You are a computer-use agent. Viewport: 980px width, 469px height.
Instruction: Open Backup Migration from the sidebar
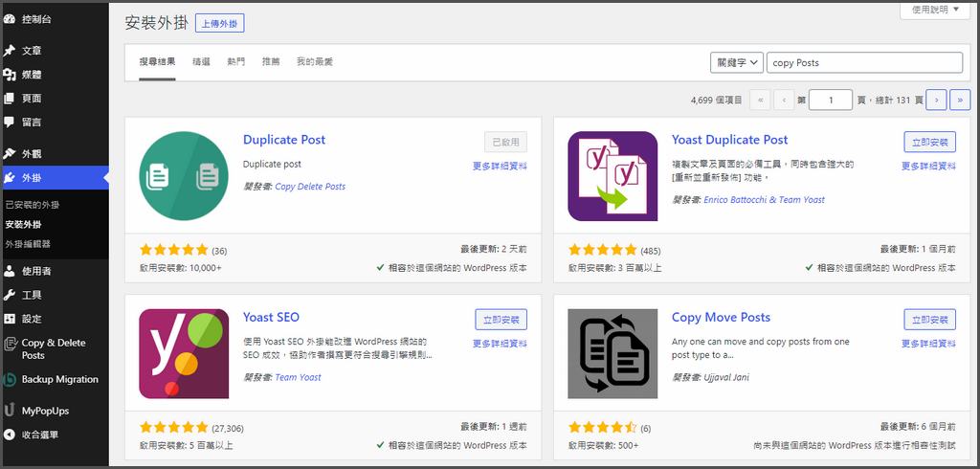click(x=59, y=380)
